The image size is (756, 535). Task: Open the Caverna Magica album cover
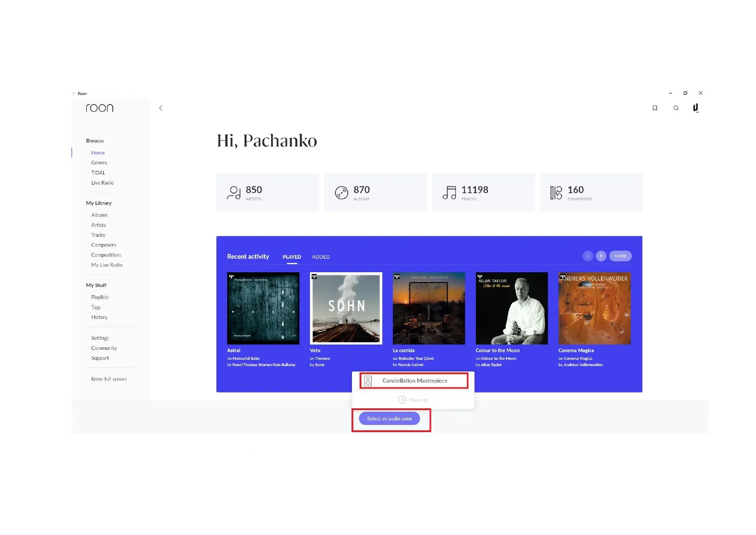pyautogui.click(x=594, y=309)
